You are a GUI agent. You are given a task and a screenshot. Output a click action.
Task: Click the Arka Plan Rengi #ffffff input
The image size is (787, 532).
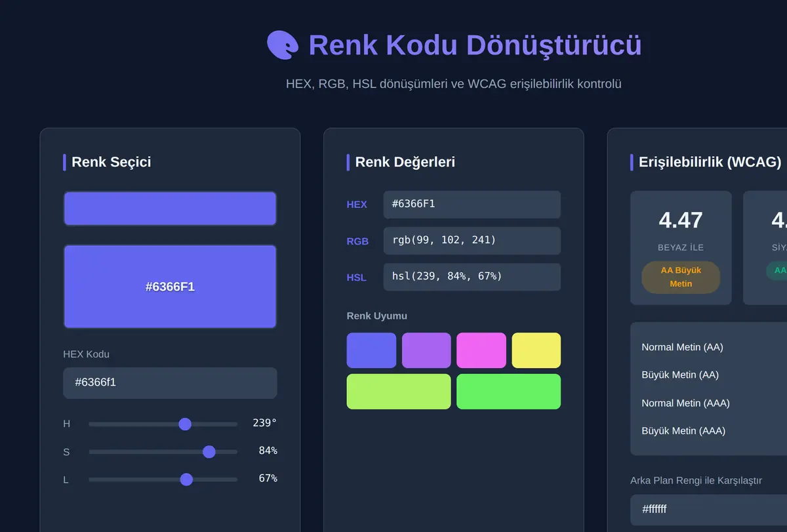tap(708, 509)
